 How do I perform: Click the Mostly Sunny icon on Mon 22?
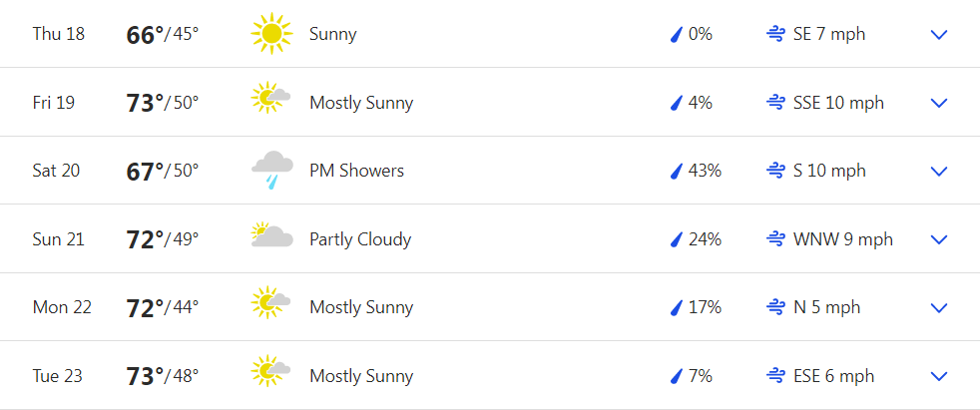(x=270, y=303)
